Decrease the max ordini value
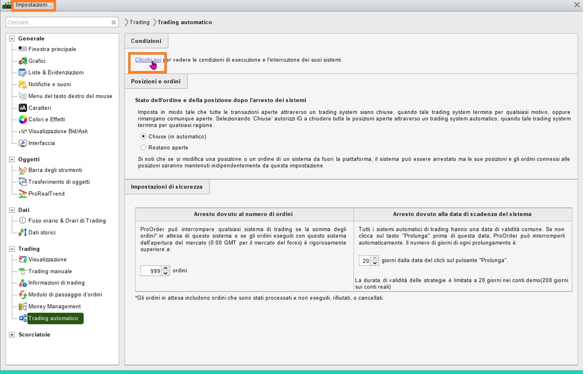588x374 pixels. (166, 273)
